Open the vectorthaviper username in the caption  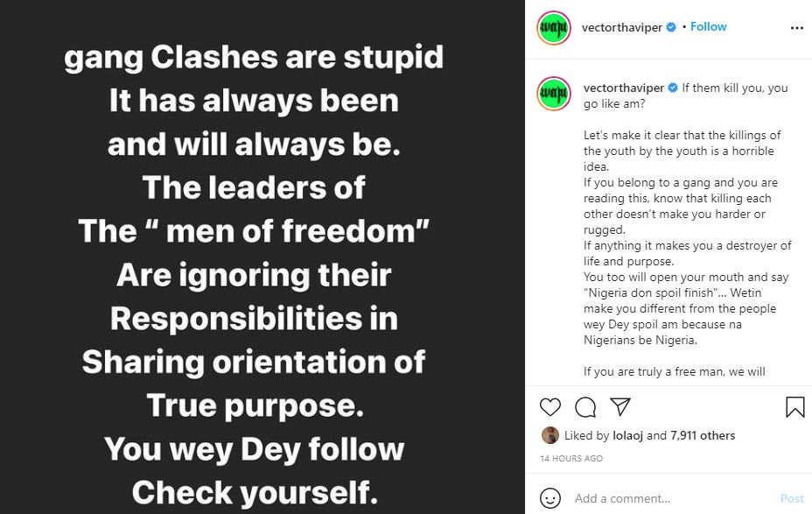coord(624,88)
